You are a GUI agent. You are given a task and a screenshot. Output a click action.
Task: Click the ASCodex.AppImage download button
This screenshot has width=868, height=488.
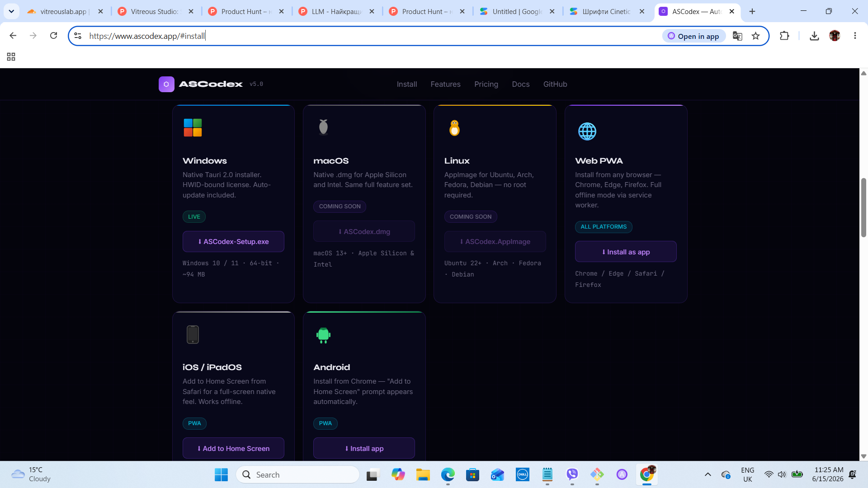[495, 242]
